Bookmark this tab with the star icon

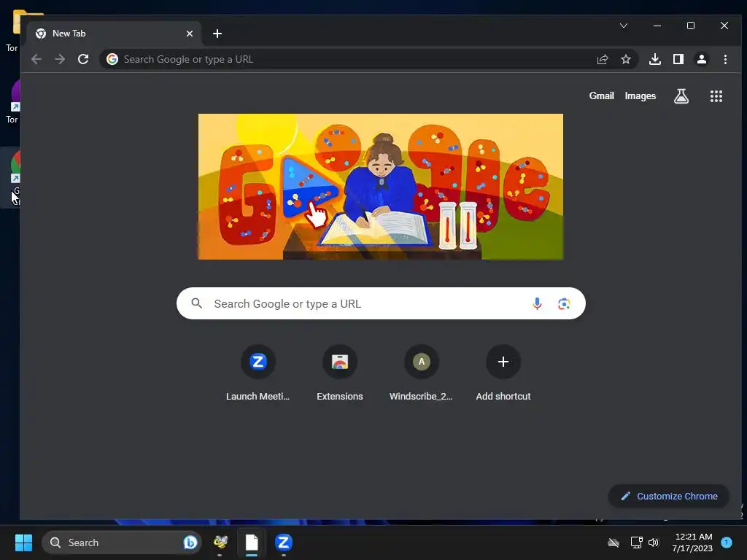click(x=625, y=59)
